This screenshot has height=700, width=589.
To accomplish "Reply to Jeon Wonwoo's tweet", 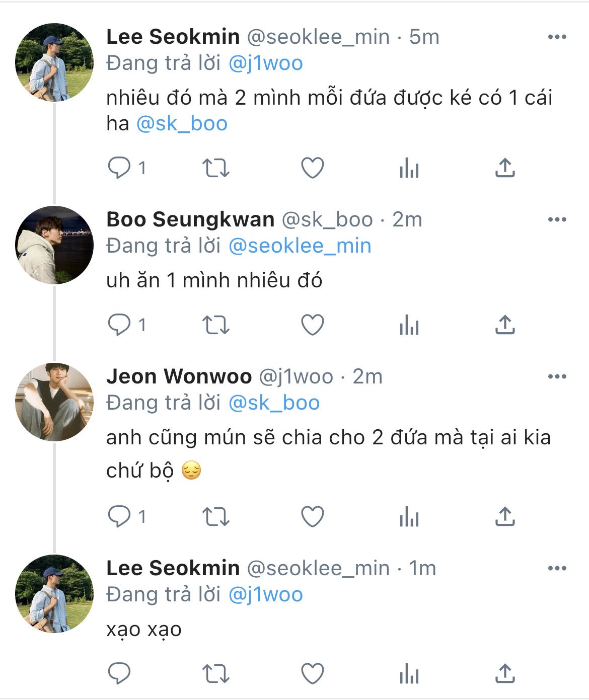I will (x=119, y=517).
